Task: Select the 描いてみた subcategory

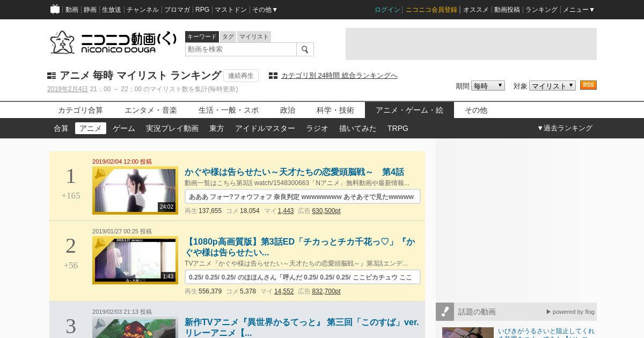Action: [358, 128]
